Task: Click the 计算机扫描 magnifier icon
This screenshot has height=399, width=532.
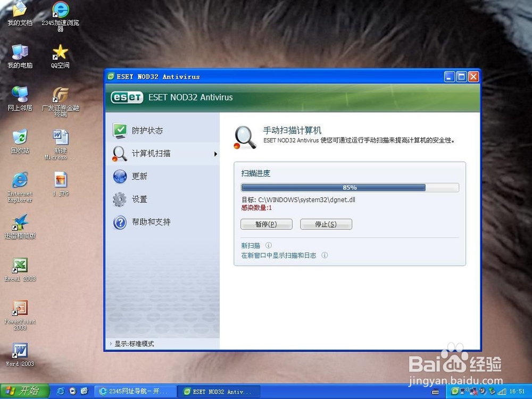Action: tap(118, 153)
